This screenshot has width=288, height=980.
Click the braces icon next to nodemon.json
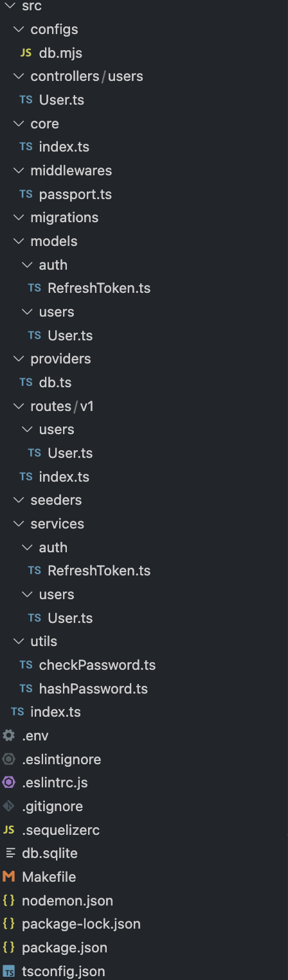click(x=8, y=900)
